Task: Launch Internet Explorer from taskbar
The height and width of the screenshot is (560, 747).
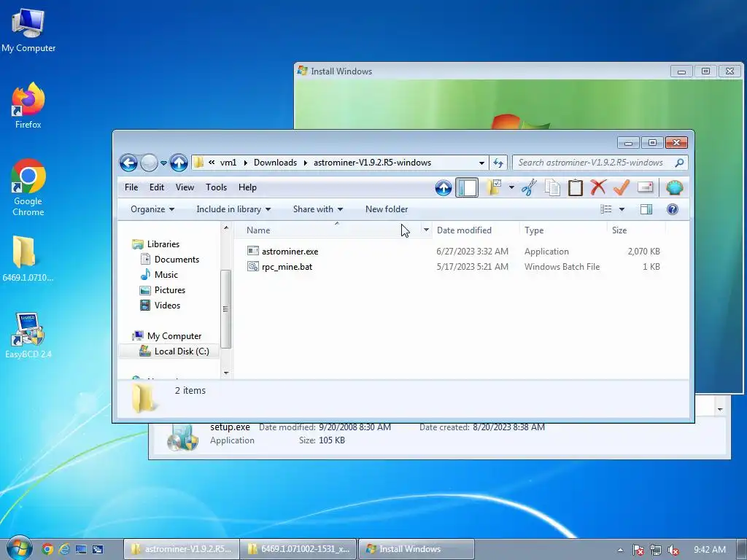Action: (64, 549)
